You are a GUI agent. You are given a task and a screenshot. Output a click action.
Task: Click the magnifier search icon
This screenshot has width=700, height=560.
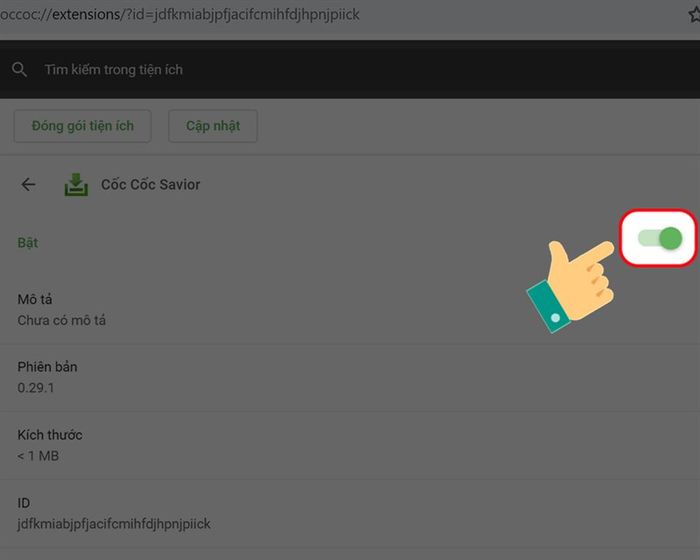[19, 70]
